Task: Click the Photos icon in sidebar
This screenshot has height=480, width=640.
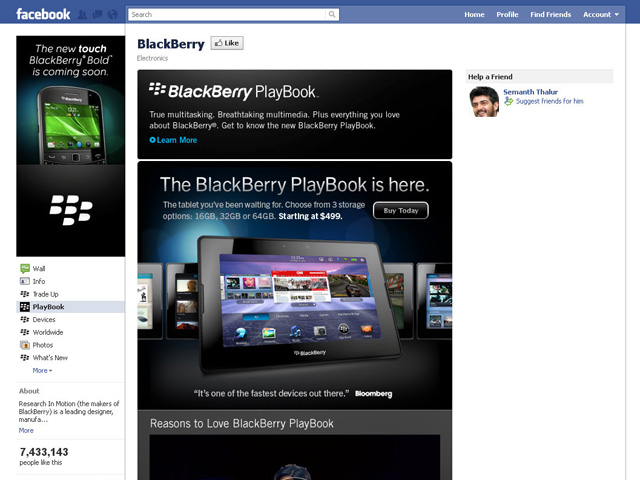Action: (x=25, y=345)
